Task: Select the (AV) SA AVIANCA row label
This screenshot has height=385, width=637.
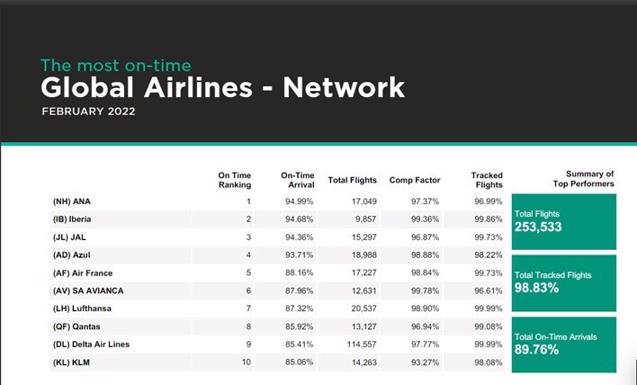Action: coord(88,291)
